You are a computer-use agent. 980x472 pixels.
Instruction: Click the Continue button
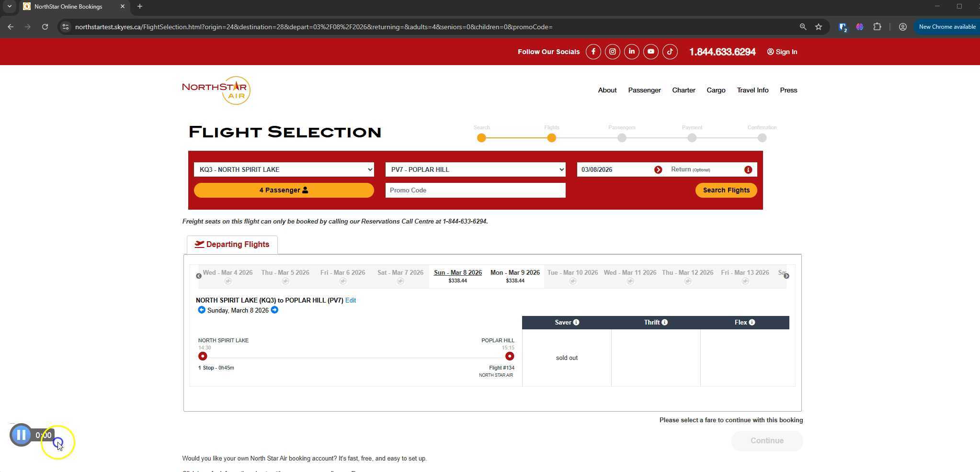[767, 441]
